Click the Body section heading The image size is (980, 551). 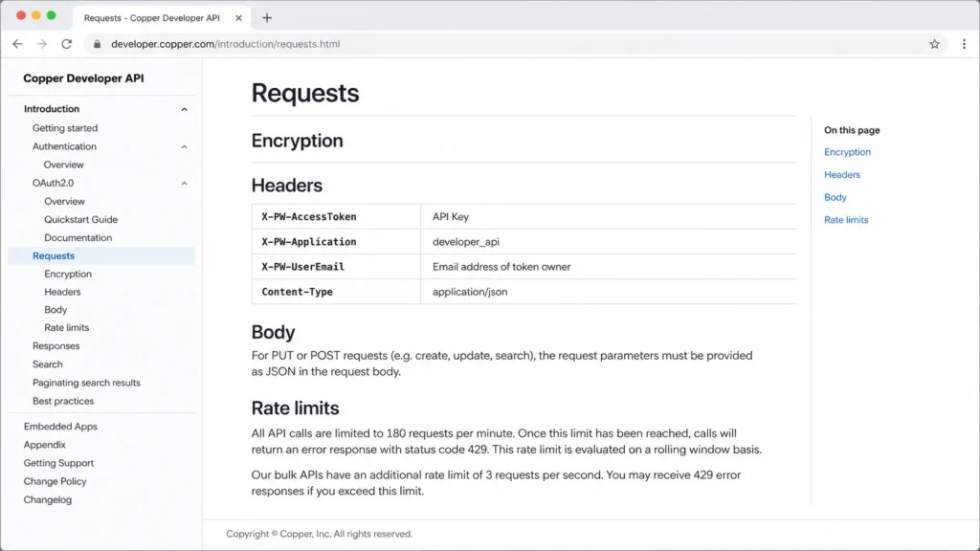[273, 332]
